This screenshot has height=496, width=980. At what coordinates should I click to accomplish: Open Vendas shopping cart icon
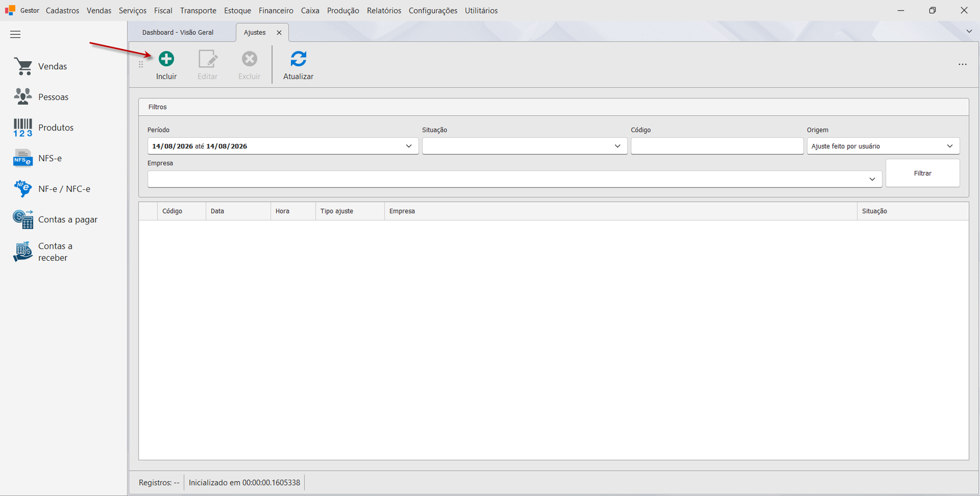click(23, 66)
